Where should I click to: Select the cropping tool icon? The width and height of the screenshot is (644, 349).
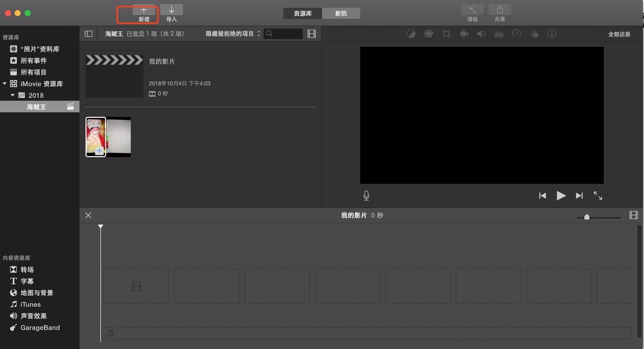[446, 34]
